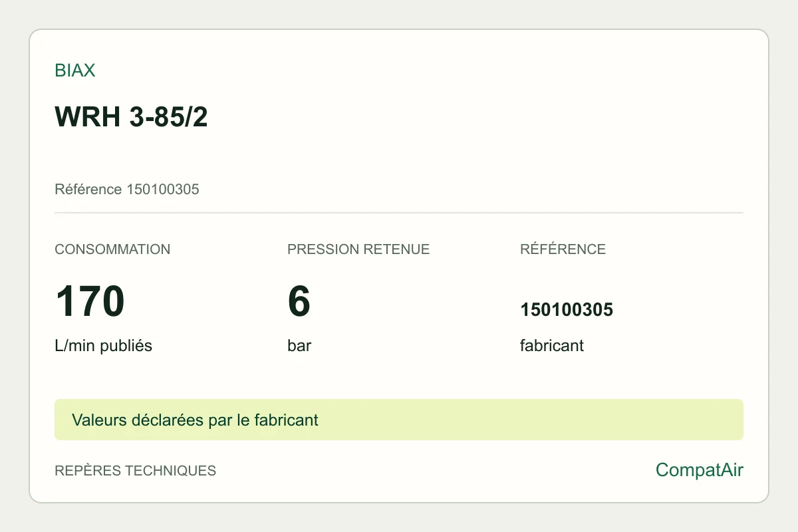Click the BIAX brand label
This screenshot has height=532, width=798.
tap(75, 70)
